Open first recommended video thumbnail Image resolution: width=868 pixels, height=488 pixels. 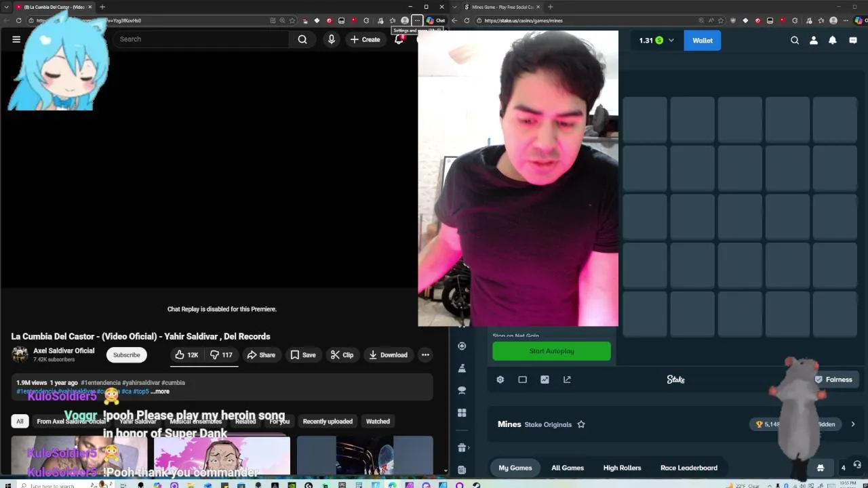[x=79, y=455]
